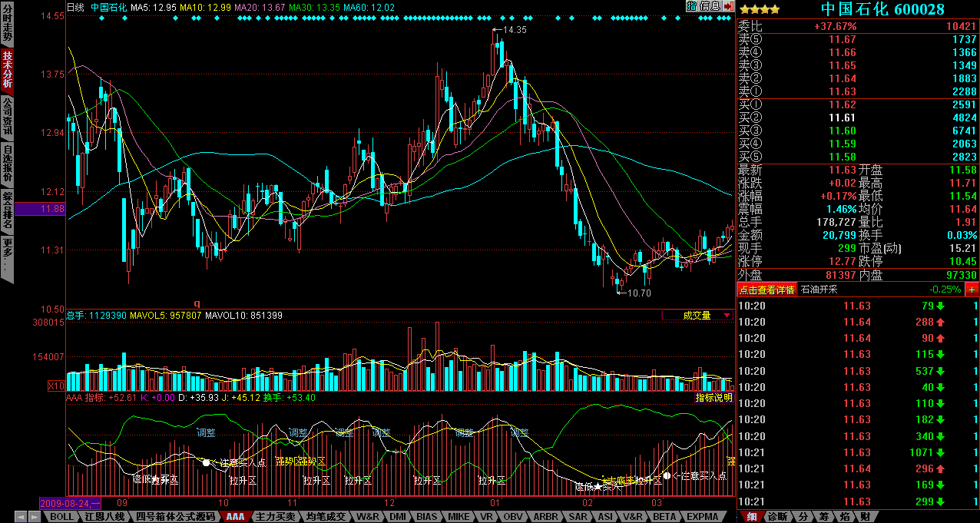Click the 指 indicator button at chart top
The height and width of the screenshot is (523, 980).
tap(691, 6)
